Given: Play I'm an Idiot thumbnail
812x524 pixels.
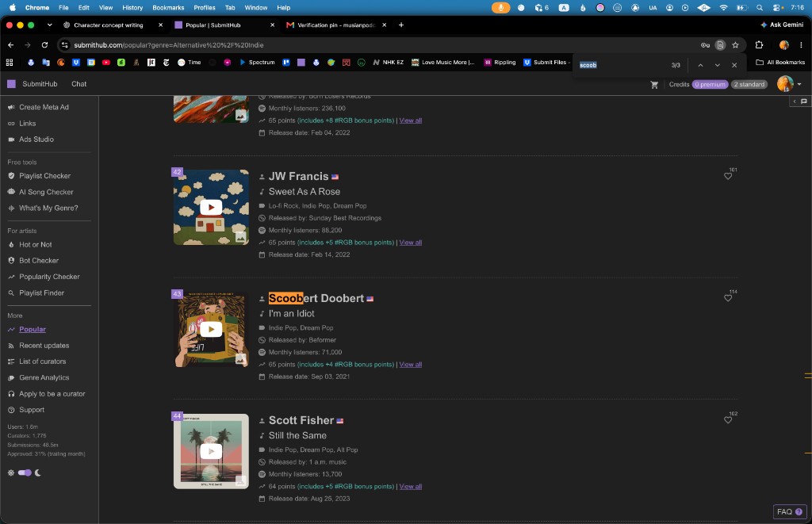Looking at the screenshot, I should [211, 329].
